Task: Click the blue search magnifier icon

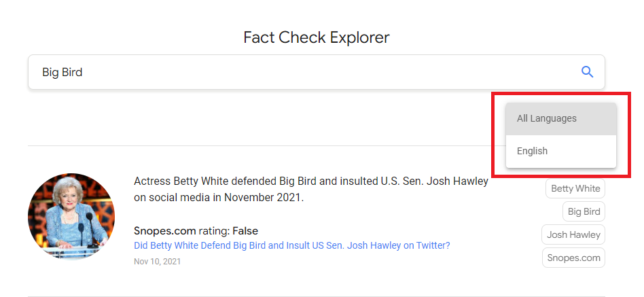Action: [x=588, y=72]
